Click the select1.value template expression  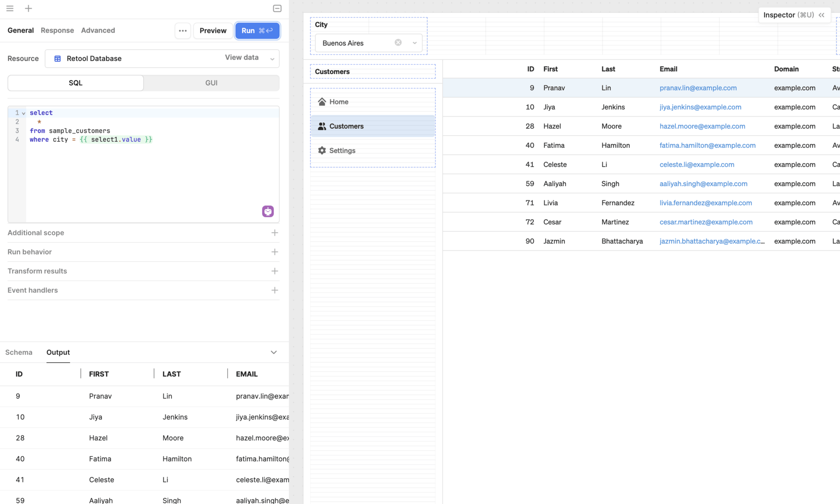coord(116,140)
